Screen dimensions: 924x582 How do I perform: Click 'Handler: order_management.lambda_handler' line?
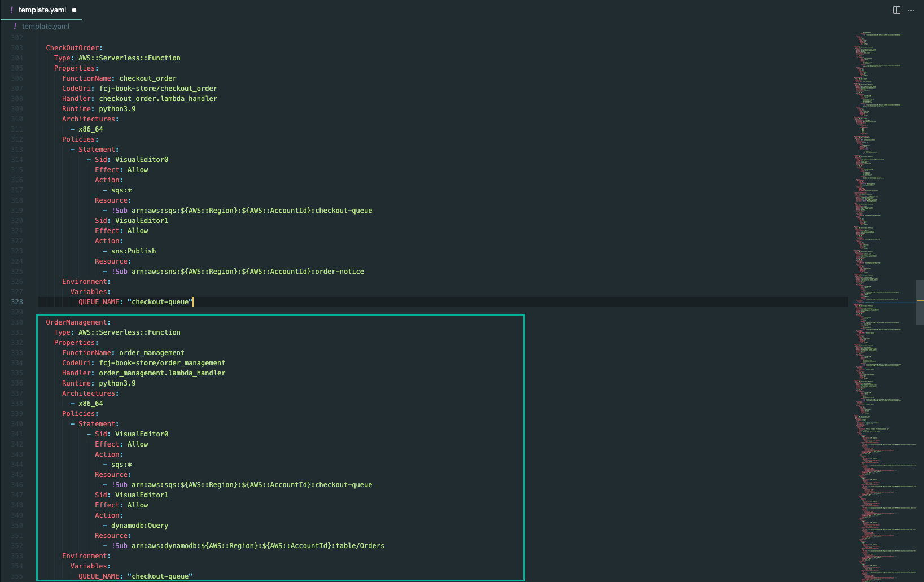point(143,373)
